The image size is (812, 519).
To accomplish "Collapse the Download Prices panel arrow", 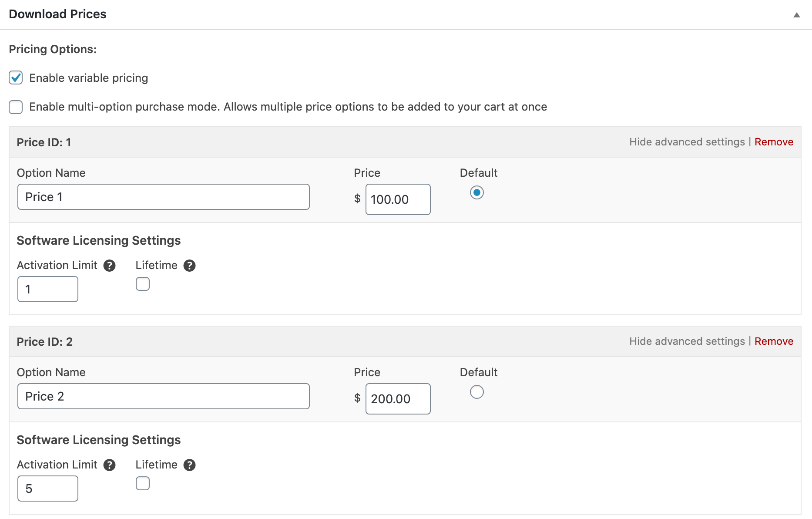I will point(796,15).
